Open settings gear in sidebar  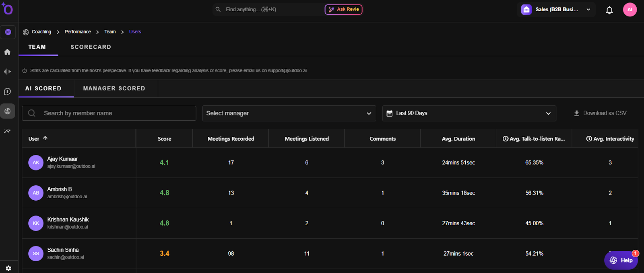coord(8,268)
